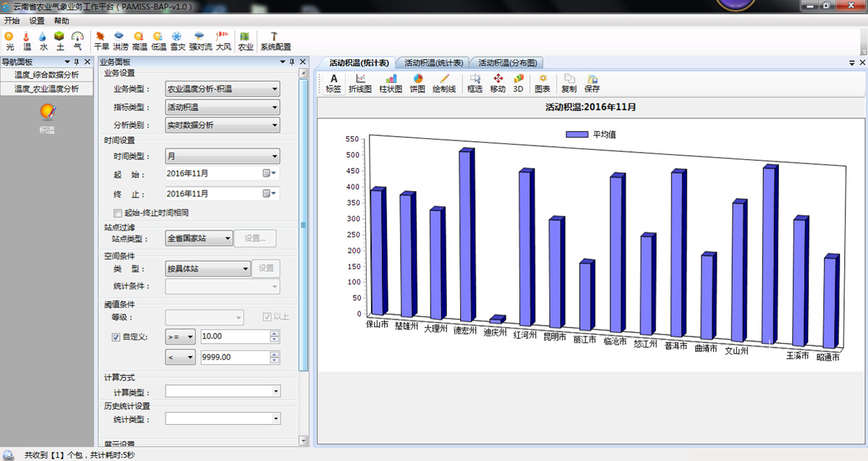Open the 雪灾 snow disaster module
The height and width of the screenshot is (461, 868).
177,41
